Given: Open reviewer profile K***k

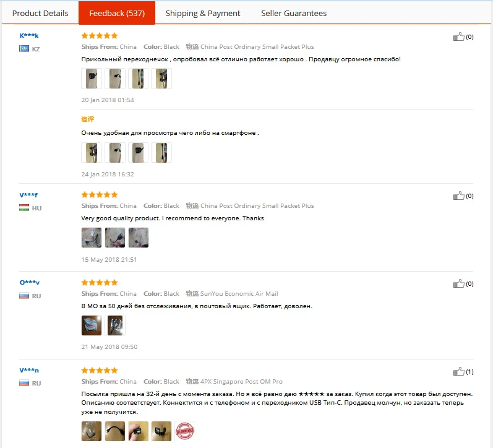Looking at the screenshot, I should (x=29, y=35).
